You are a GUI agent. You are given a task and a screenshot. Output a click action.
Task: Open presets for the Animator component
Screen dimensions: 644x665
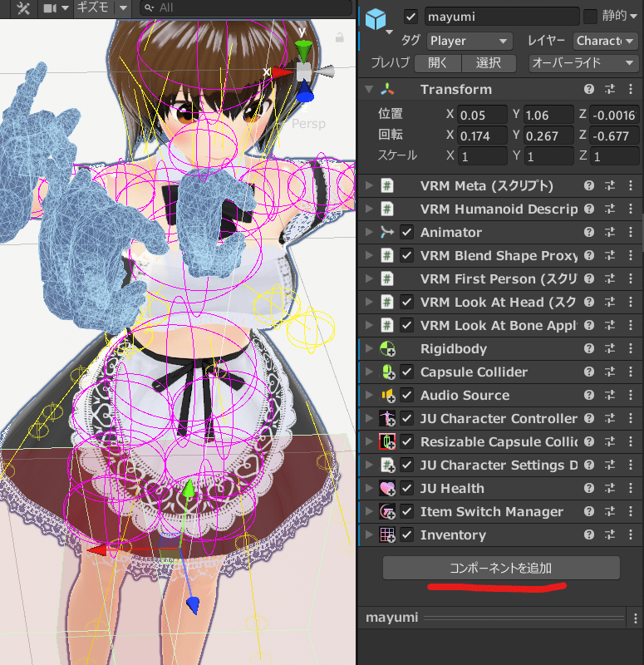coord(609,233)
